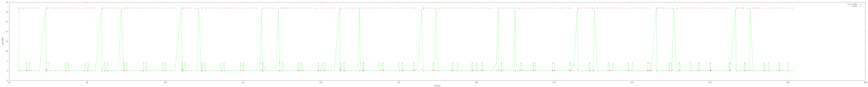Click the "time (s)" x-axis title
Image resolution: width=868 pixels, height=87 pixels.
[x=437, y=86]
